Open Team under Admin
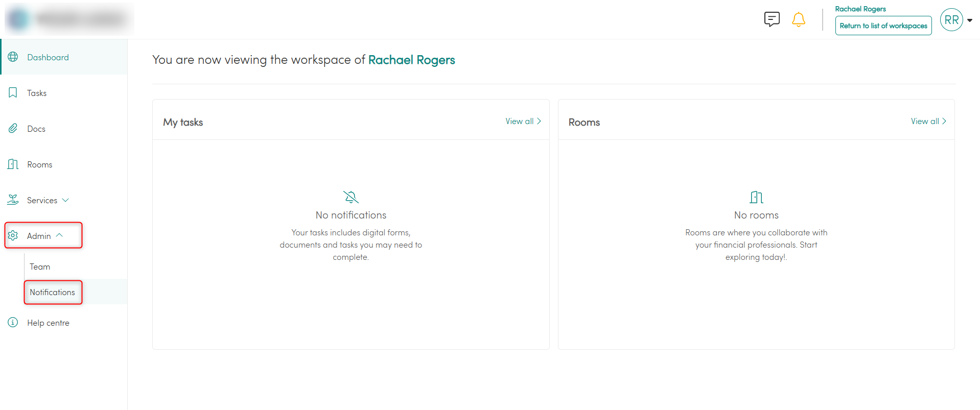The image size is (980, 410). tap(40, 267)
